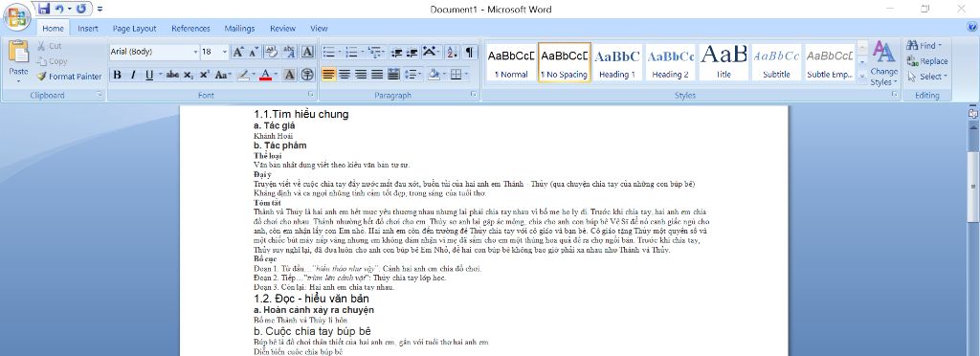Clear formatting icon

[271, 52]
